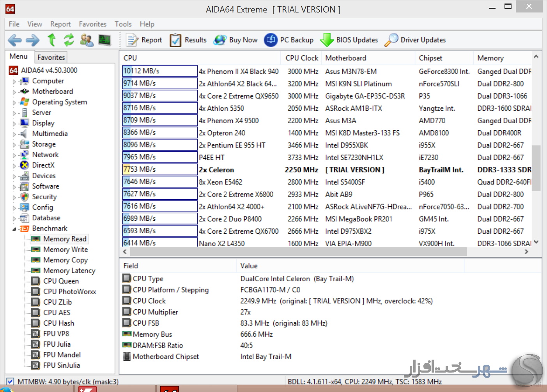The height and width of the screenshot is (392, 547).
Task: Click the Network icon in the tree
Action: click(x=25, y=155)
